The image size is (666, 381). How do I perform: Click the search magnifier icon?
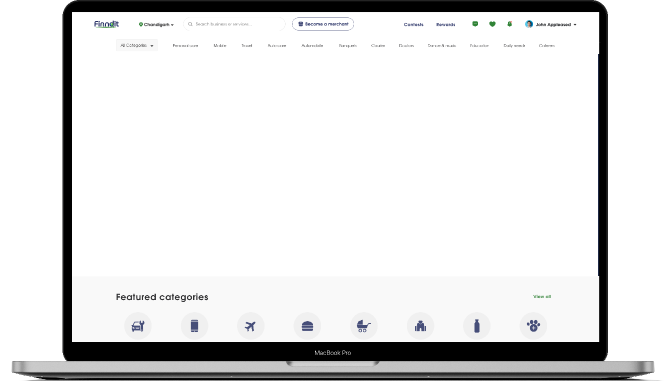(x=190, y=24)
